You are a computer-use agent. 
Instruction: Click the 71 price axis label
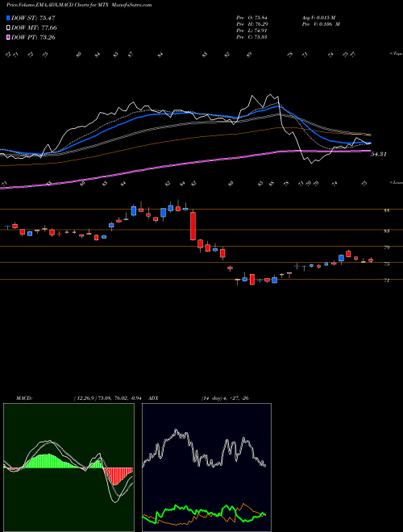[386, 281]
